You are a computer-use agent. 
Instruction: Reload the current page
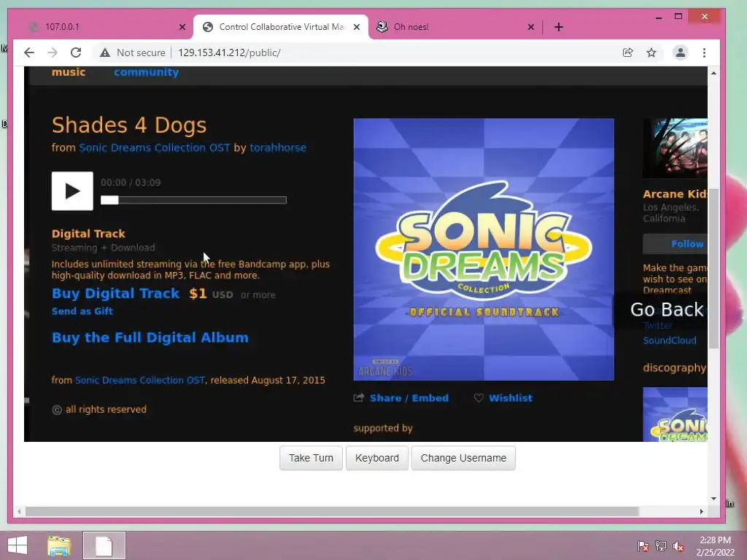[76, 52]
